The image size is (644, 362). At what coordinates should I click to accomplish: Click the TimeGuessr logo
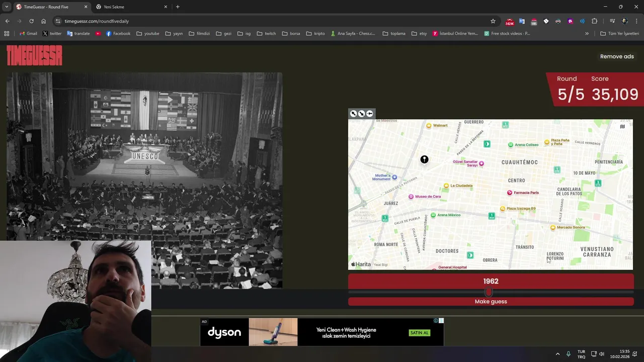(34, 55)
